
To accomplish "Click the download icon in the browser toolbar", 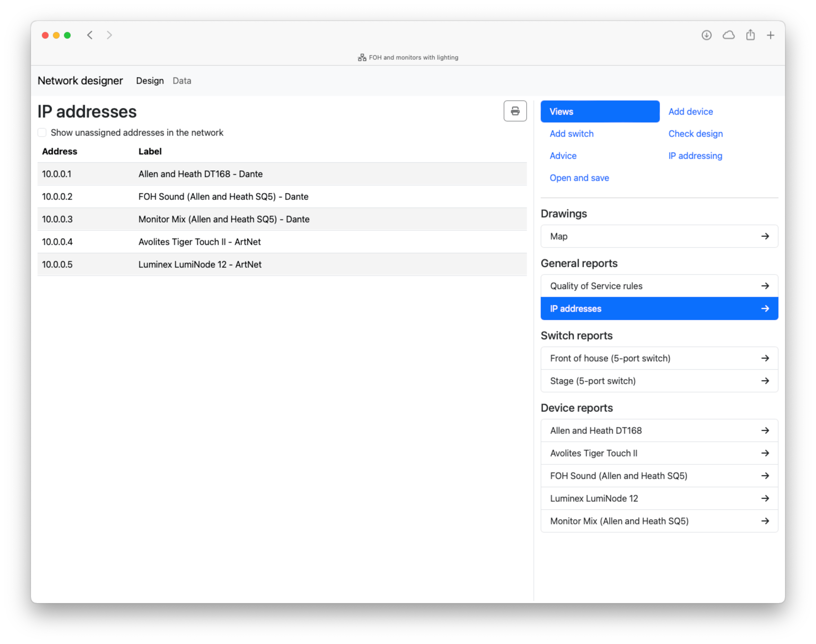I will point(707,35).
